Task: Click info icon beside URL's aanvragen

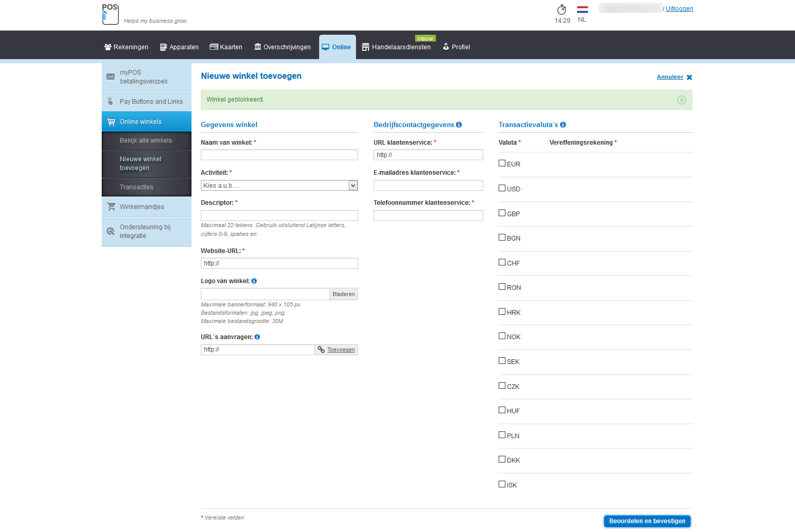Action: [257, 337]
